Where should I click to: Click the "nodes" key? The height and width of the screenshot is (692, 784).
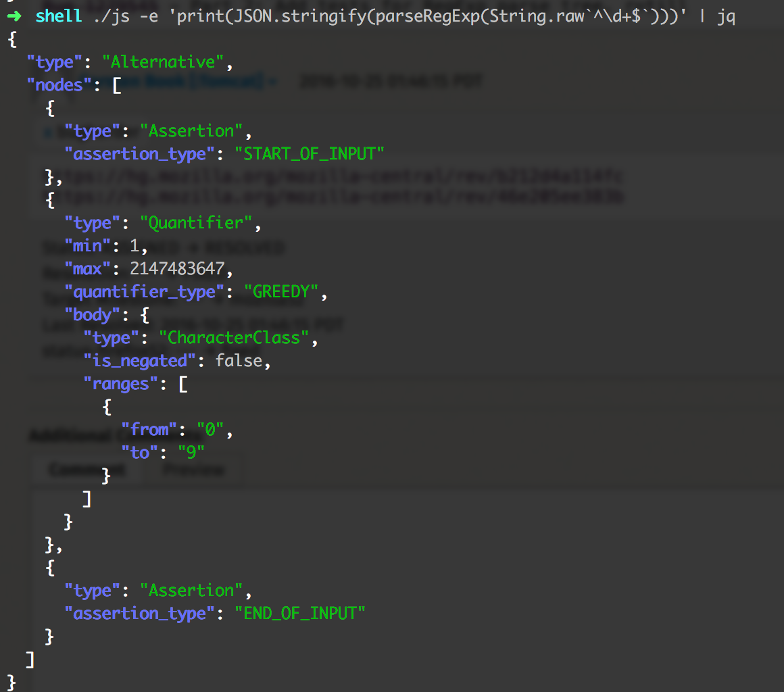[x=59, y=85]
